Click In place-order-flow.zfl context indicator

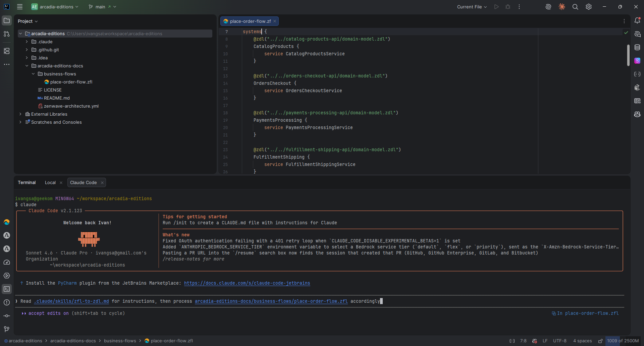585,313
